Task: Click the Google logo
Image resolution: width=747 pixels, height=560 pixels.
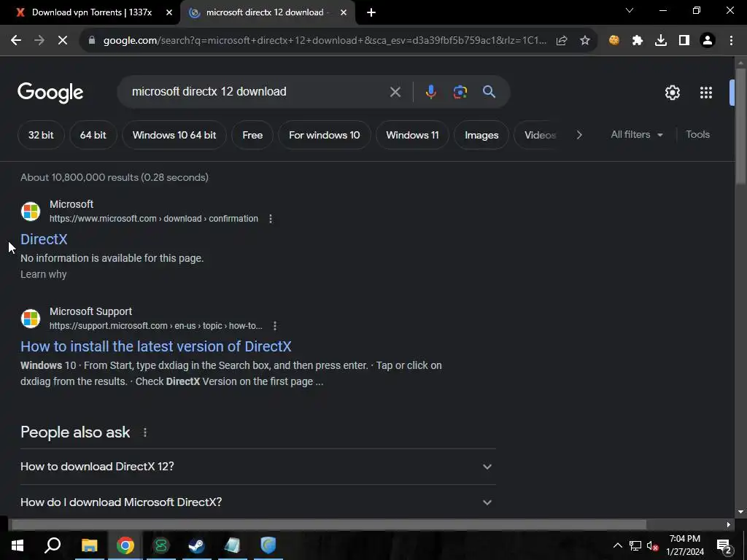Action: (50, 93)
